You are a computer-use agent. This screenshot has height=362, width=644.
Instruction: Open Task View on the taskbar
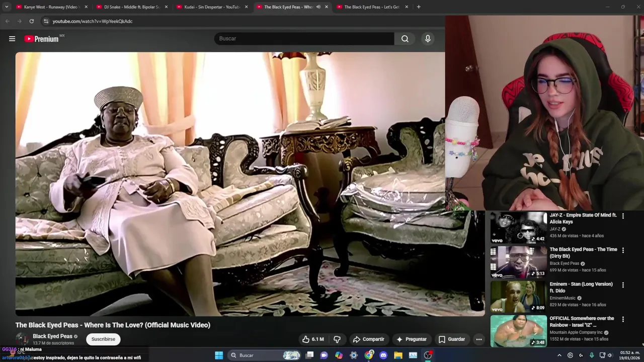click(309, 355)
